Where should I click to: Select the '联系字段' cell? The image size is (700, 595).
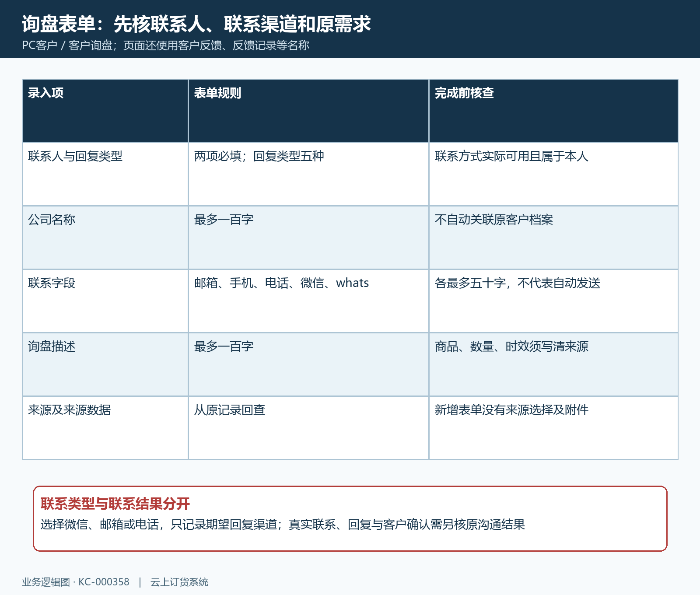(x=105, y=301)
